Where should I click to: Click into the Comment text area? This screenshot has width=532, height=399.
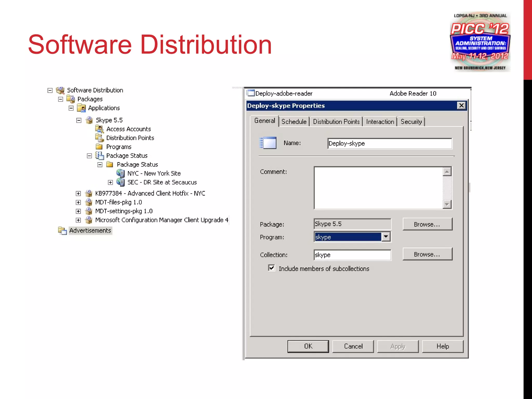coord(378,188)
